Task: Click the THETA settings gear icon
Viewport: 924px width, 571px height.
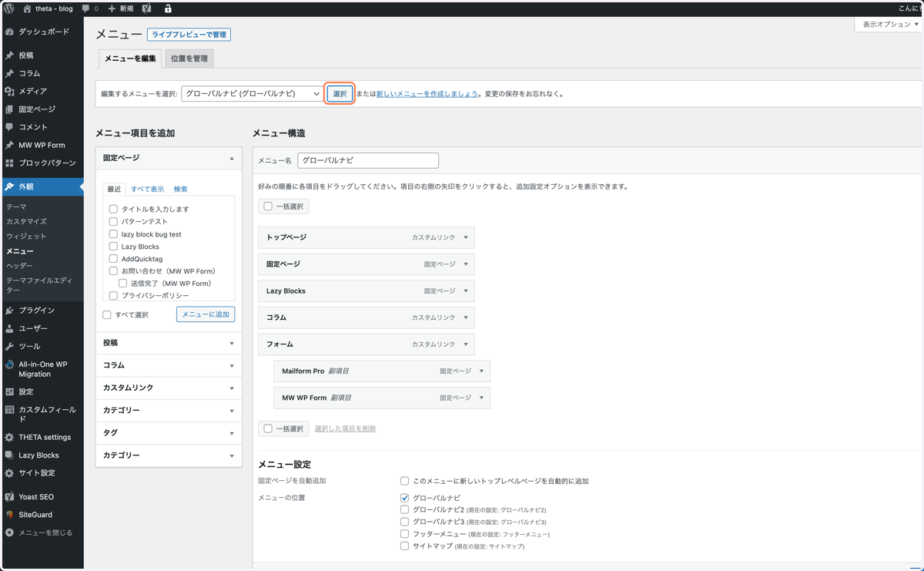Action: [x=9, y=437]
